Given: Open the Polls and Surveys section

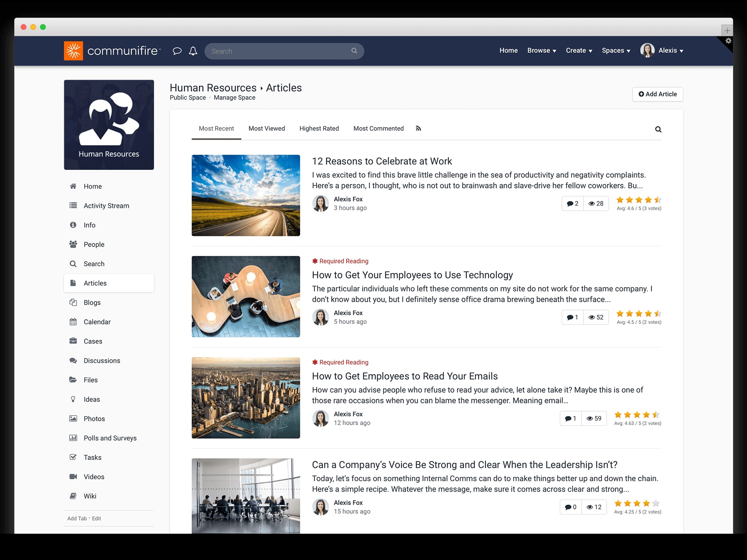Looking at the screenshot, I should click(110, 438).
